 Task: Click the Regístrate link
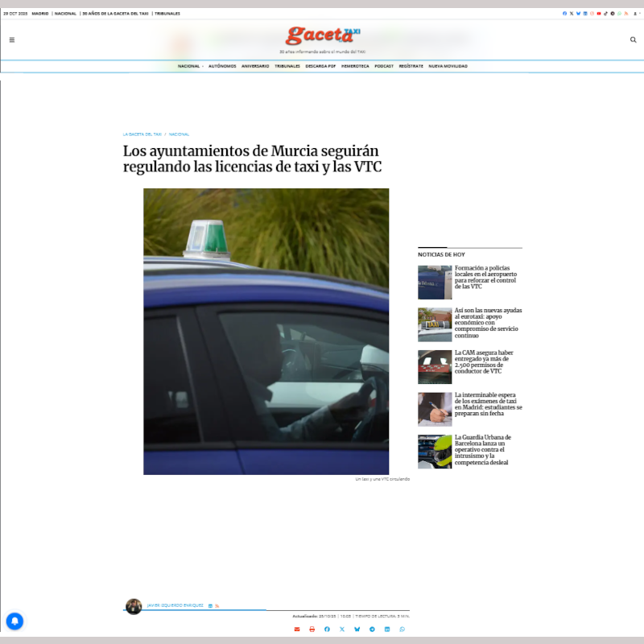click(411, 66)
